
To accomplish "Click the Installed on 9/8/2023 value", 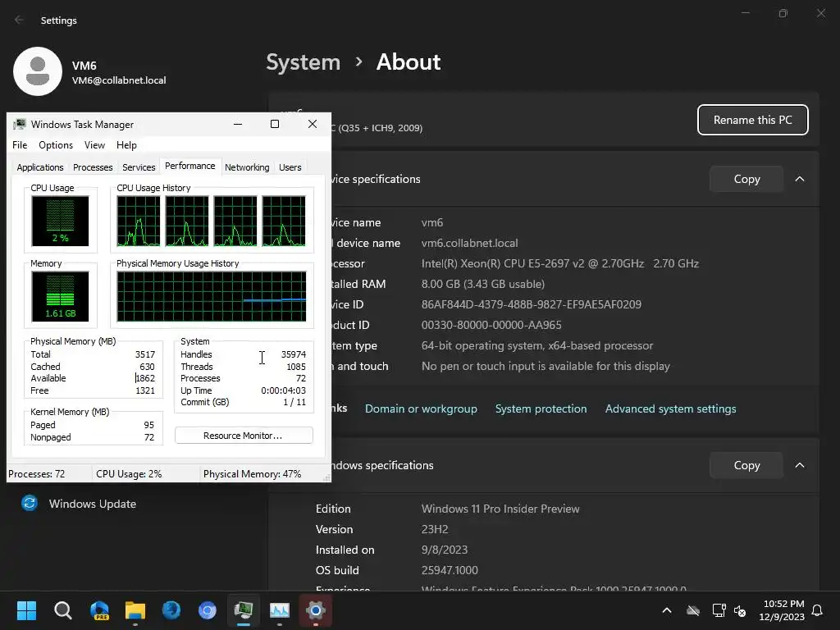I will (x=444, y=550).
